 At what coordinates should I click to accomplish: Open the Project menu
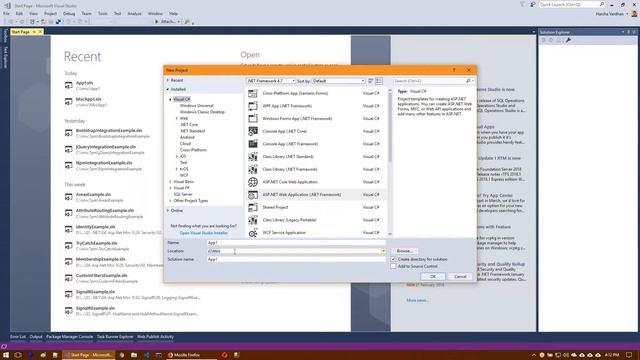coord(50,13)
